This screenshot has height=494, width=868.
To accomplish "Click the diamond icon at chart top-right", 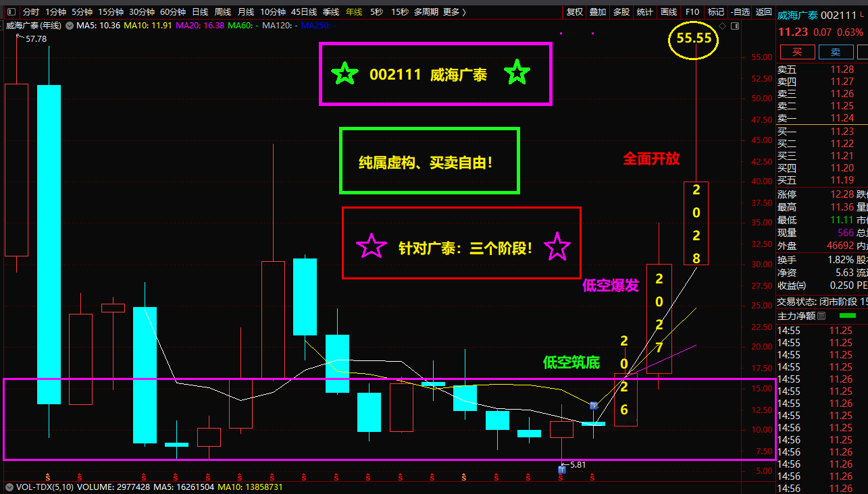I will (x=722, y=26).
